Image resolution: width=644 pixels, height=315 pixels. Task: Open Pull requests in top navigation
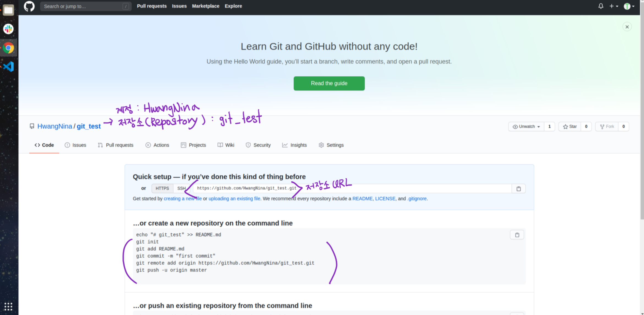[x=152, y=6]
